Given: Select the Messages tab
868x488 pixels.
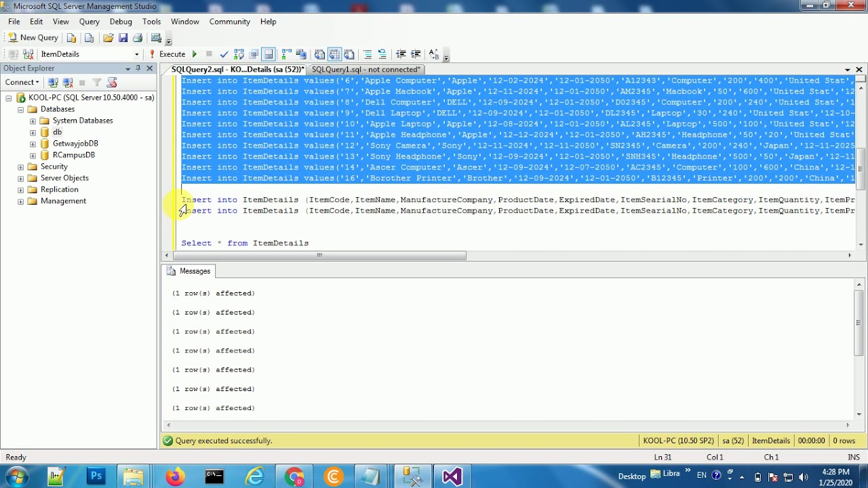Looking at the screenshot, I should (189, 271).
